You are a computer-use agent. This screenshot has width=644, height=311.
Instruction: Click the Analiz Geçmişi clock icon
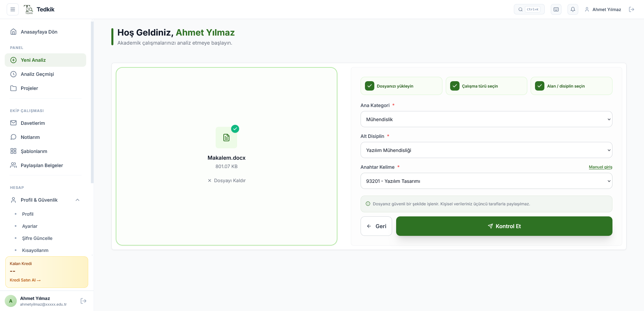[x=13, y=74]
